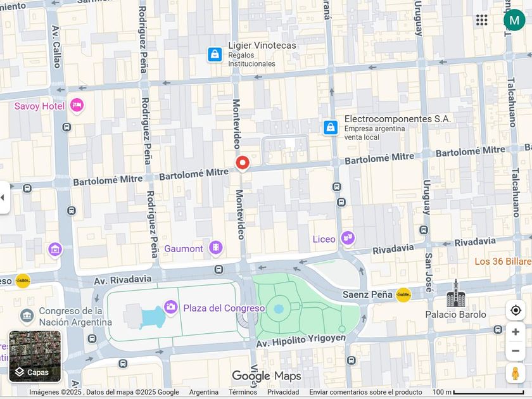Viewport: 532px width, 399px height.
Task: Click the Plaza del Congreso camera pin
Action: tap(170, 307)
